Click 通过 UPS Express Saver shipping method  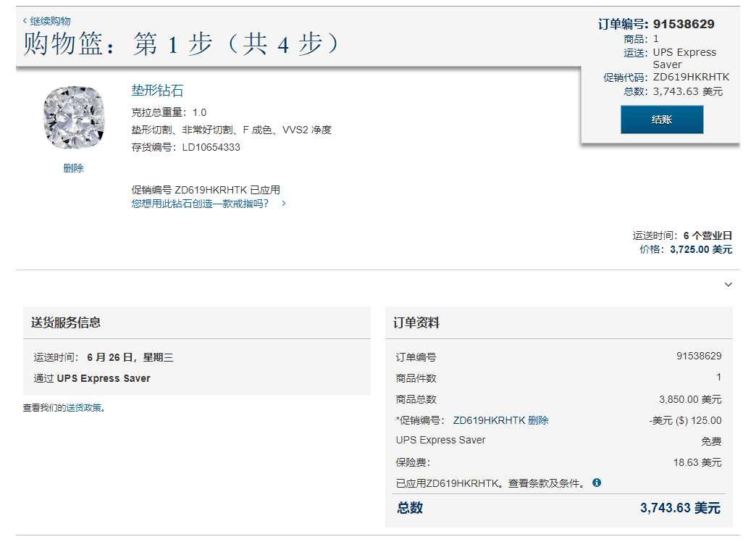(x=92, y=378)
